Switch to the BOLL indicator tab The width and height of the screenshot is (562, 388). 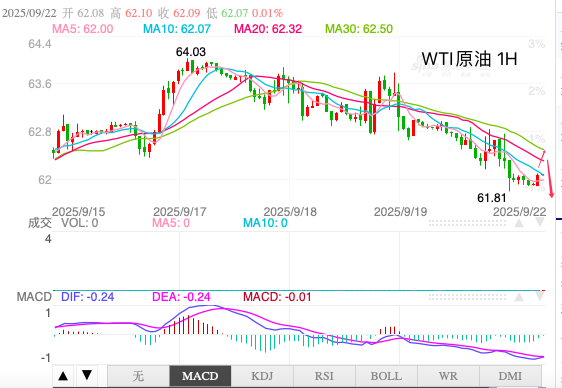(386, 376)
